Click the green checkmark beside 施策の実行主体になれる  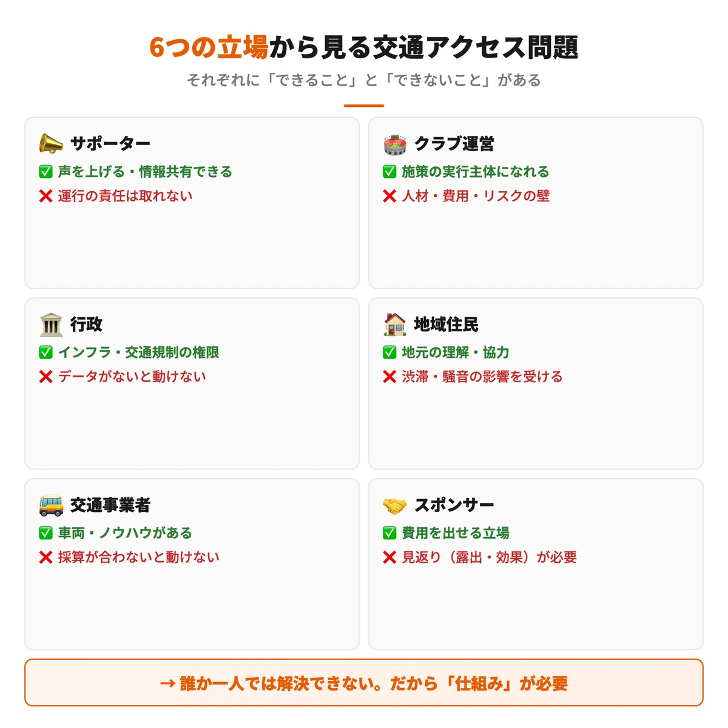(389, 172)
